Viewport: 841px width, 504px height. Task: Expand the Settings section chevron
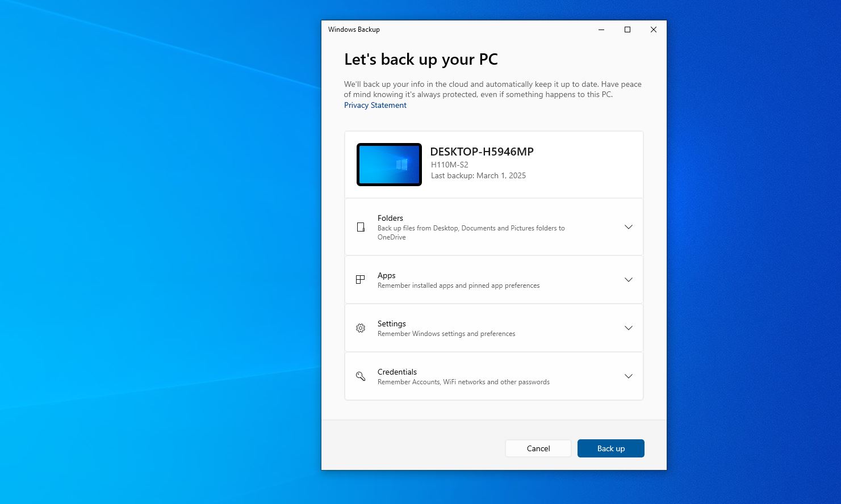(629, 328)
